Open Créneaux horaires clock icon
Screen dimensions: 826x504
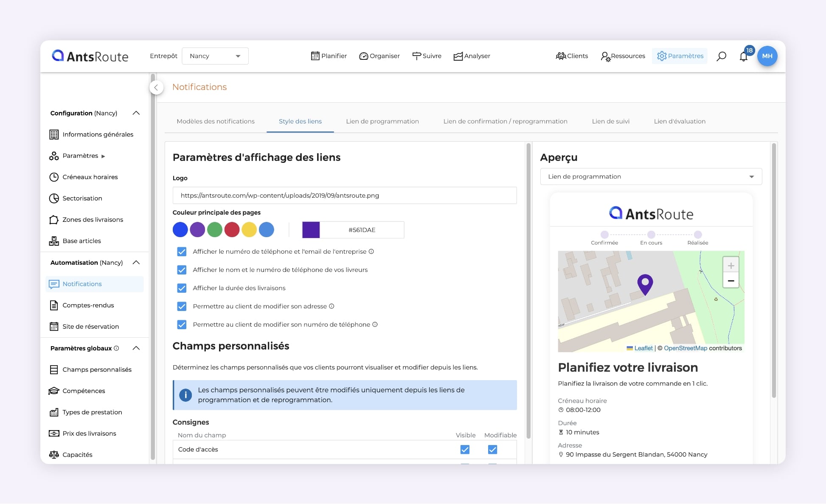pos(54,177)
